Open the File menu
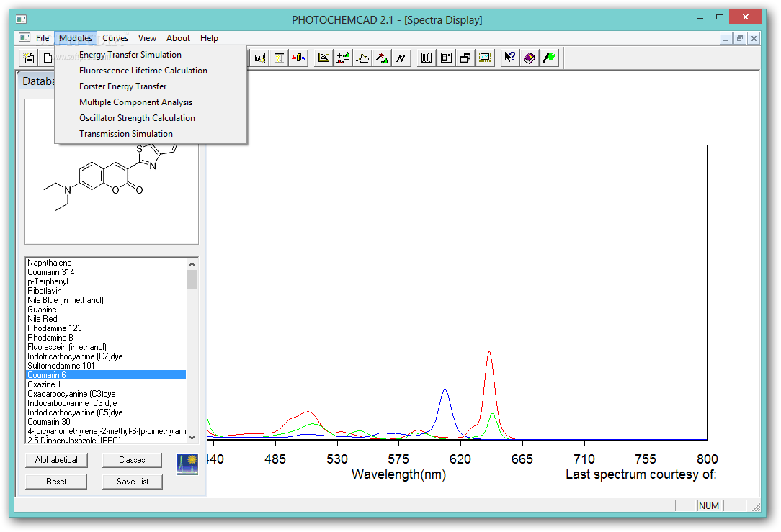This screenshot has width=781, height=532. tap(43, 38)
